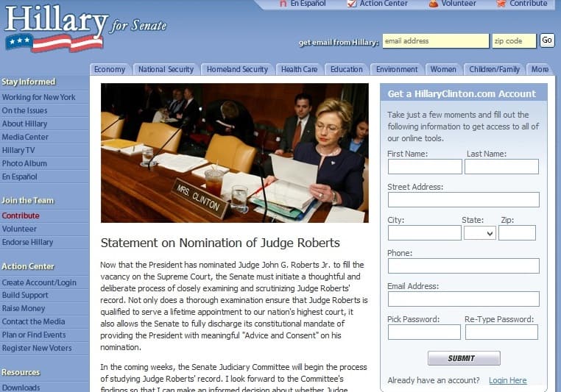Open the Environment tab

pos(396,69)
